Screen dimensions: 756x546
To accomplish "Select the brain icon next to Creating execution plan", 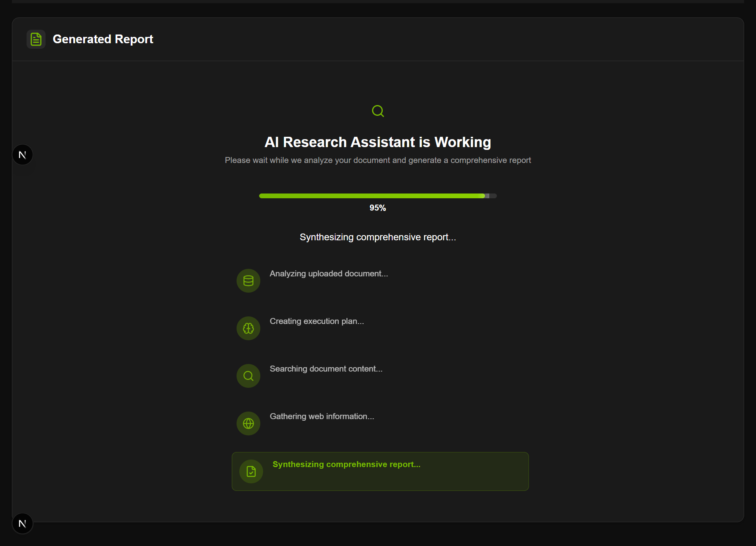I will [x=248, y=328].
